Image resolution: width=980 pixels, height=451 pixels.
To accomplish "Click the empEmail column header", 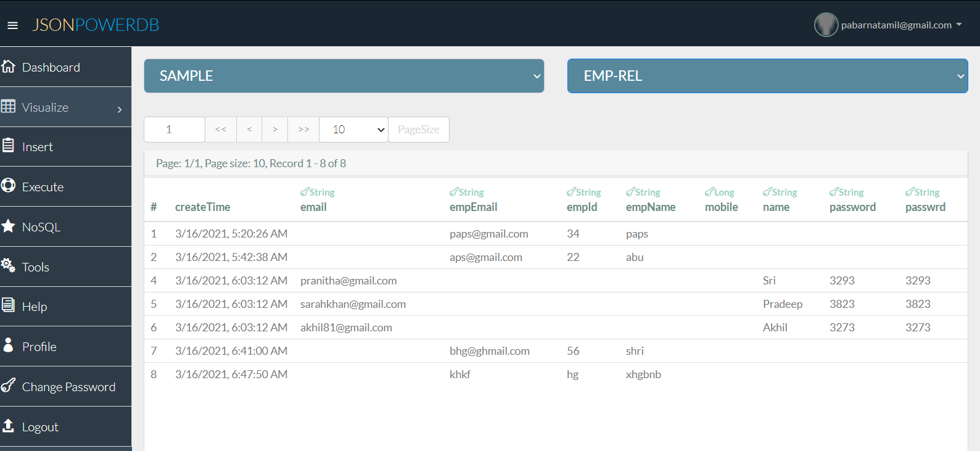I will [x=473, y=207].
